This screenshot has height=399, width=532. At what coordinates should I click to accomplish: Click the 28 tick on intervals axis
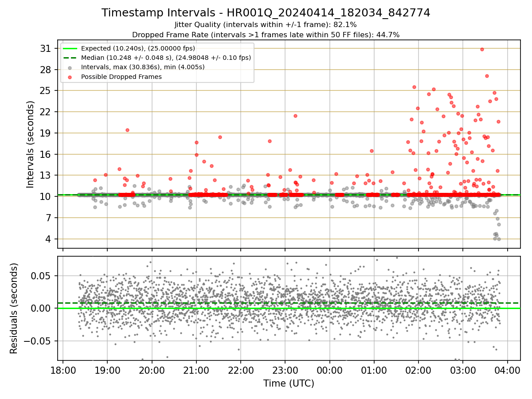tap(47, 70)
